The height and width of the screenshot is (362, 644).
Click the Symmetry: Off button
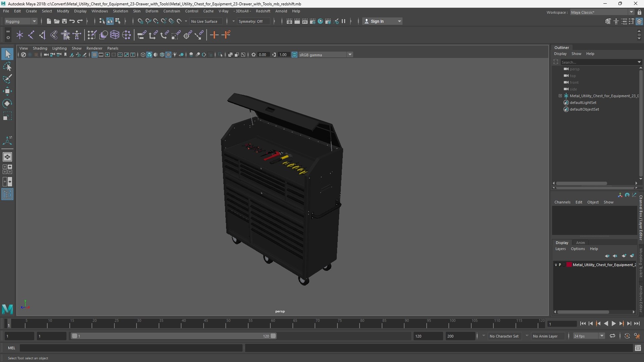(254, 21)
